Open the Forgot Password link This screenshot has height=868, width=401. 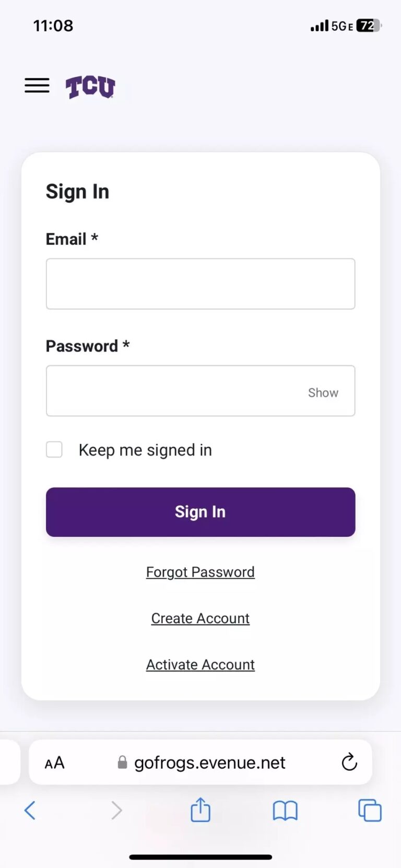(200, 572)
